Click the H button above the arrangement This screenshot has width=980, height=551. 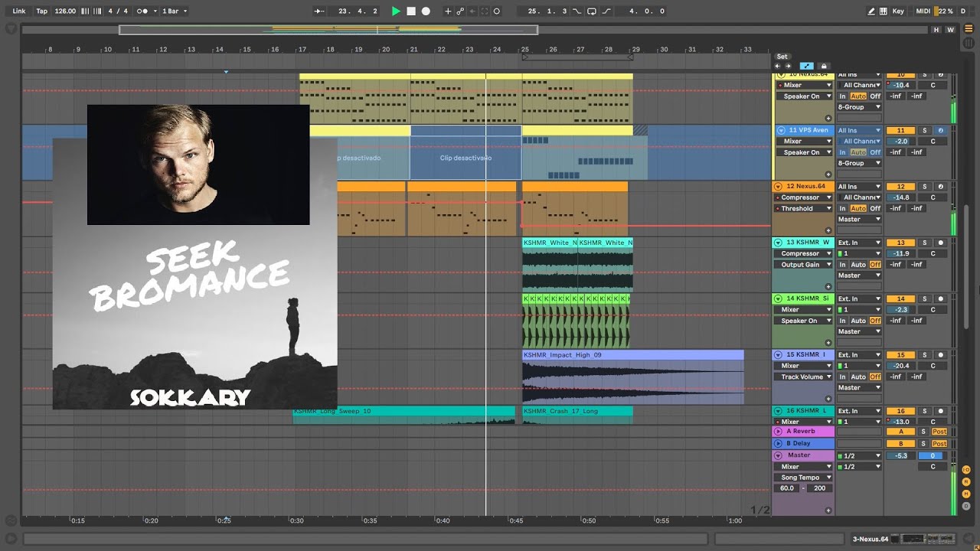click(x=936, y=30)
